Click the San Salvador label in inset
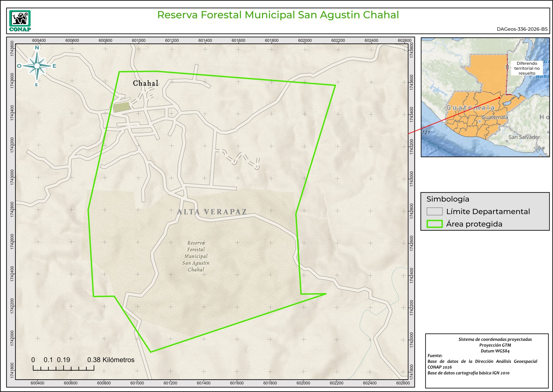553x392 pixels. 524,137
